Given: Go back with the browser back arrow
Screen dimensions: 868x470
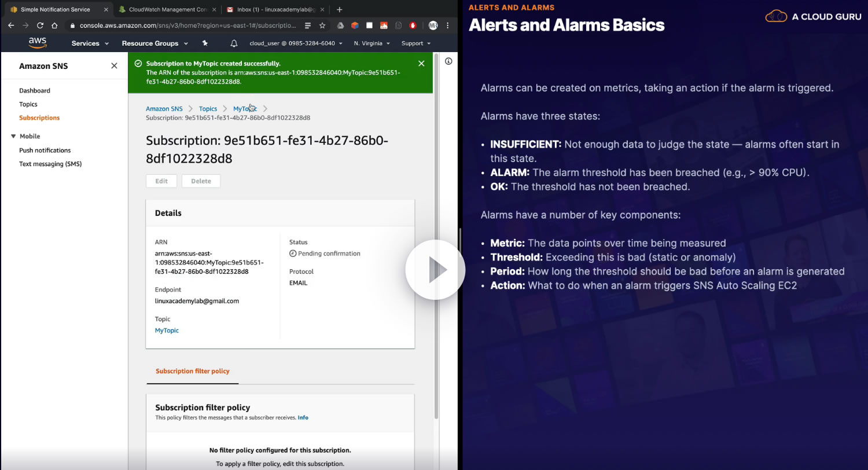Looking at the screenshot, I should coord(11,25).
